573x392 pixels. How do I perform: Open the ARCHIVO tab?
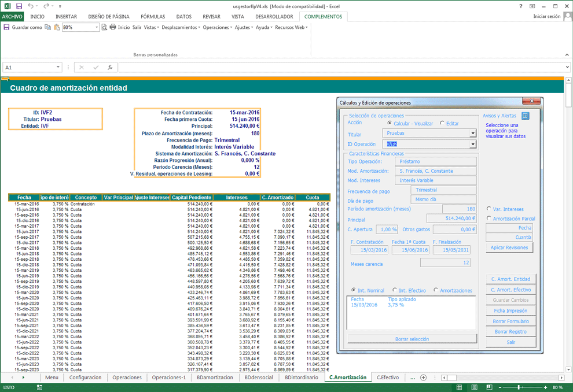pos(12,17)
